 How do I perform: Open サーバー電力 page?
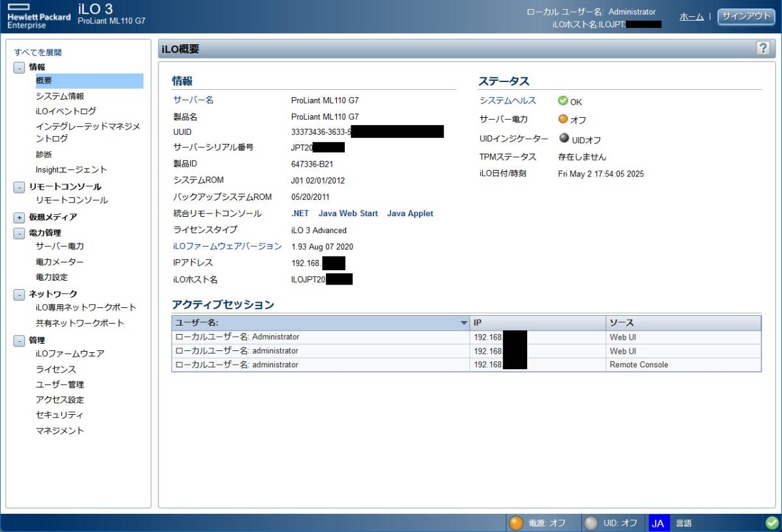pyautogui.click(x=60, y=246)
